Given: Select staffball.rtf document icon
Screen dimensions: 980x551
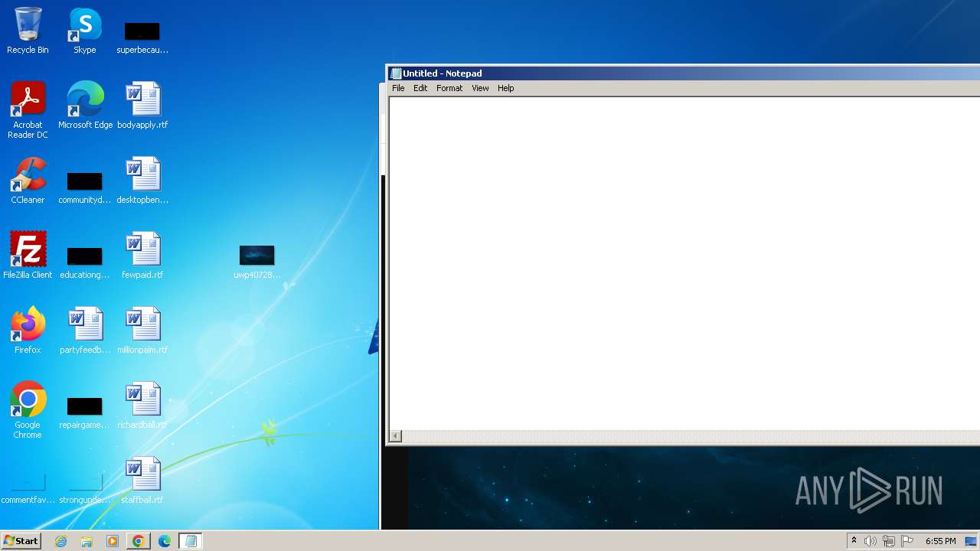Looking at the screenshot, I should [142, 481].
